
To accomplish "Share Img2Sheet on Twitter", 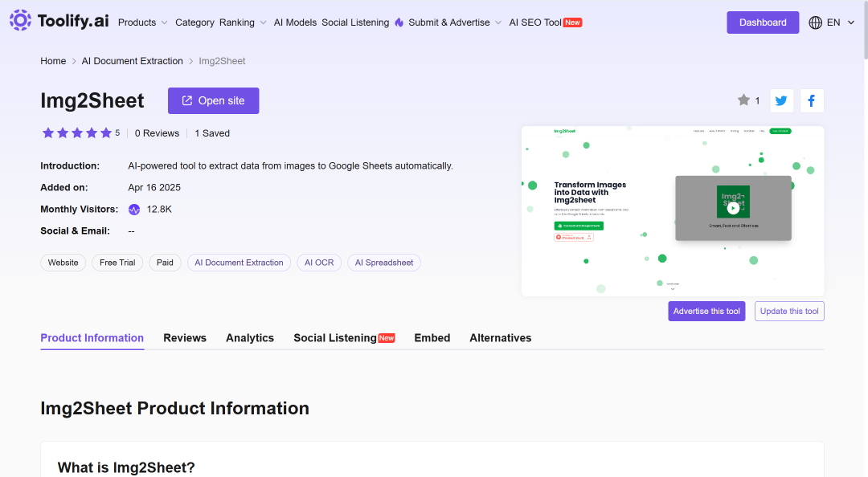I will click(x=781, y=100).
